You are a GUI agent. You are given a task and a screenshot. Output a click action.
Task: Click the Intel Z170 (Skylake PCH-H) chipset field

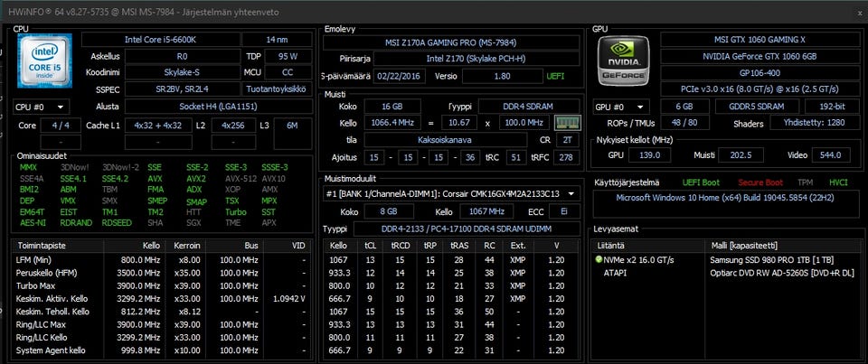point(477,59)
